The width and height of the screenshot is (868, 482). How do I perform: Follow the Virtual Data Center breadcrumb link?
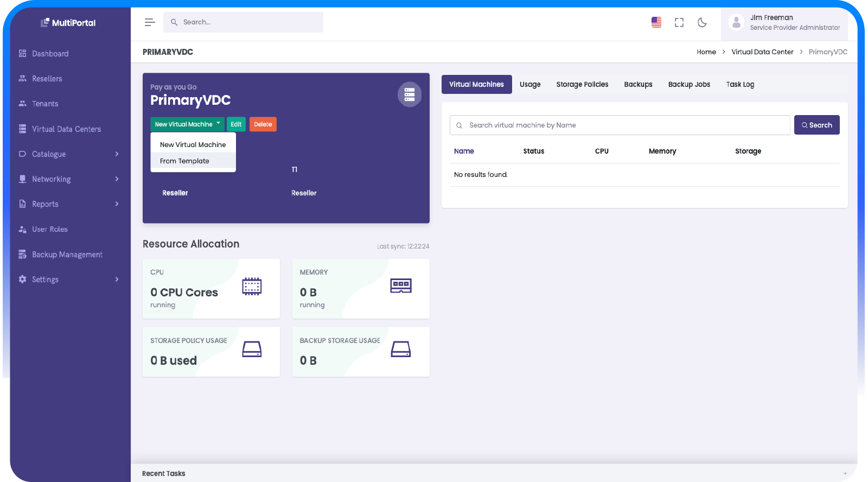click(762, 52)
